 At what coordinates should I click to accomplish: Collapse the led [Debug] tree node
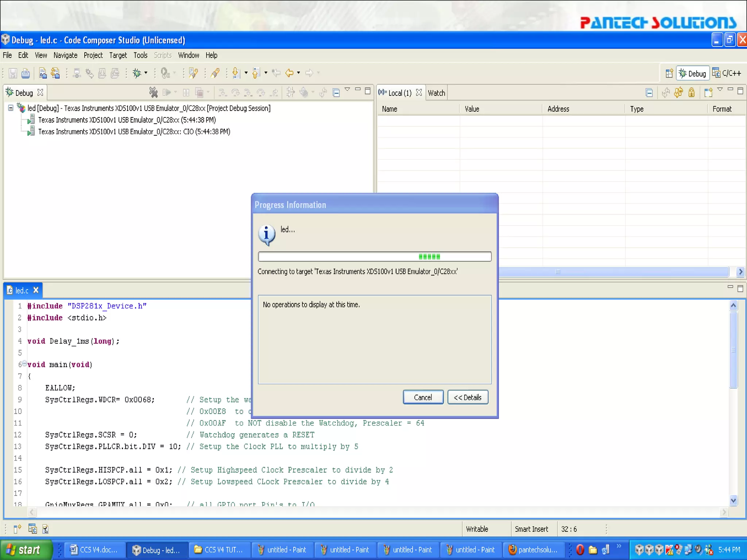(11, 108)
